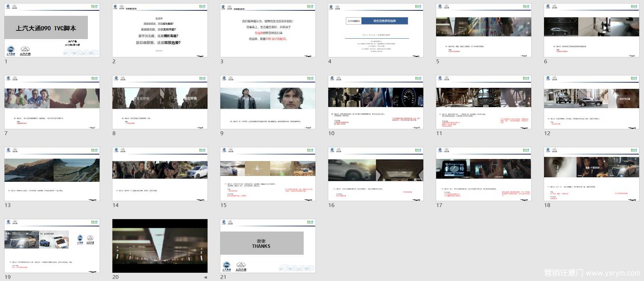Screen dimensions: 644x281
Task: Pick slide 16 thumbnail in the sorter
Action: [376, 174]
